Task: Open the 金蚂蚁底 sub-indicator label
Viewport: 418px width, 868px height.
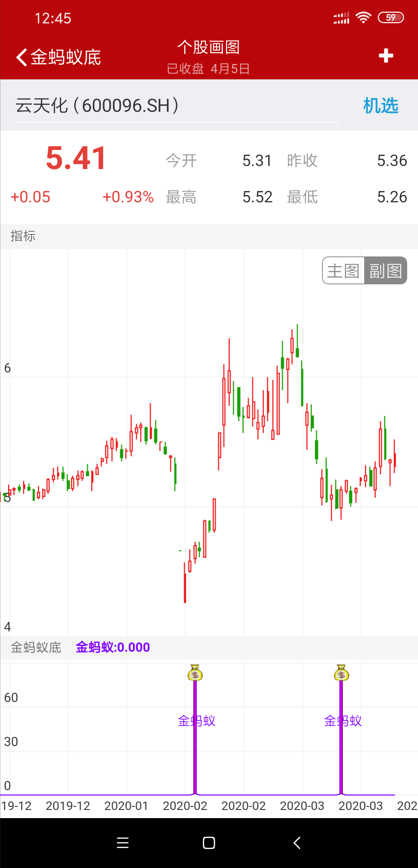Action: point(36,648)
